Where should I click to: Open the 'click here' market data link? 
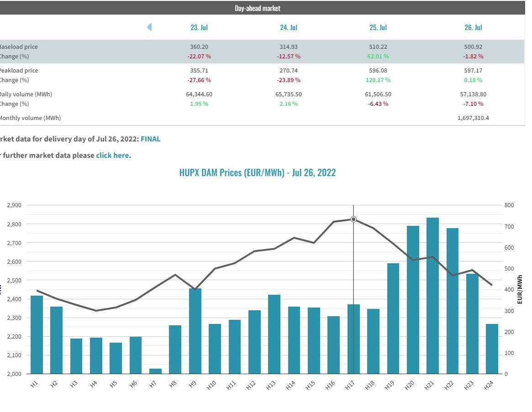coord(112,155)
